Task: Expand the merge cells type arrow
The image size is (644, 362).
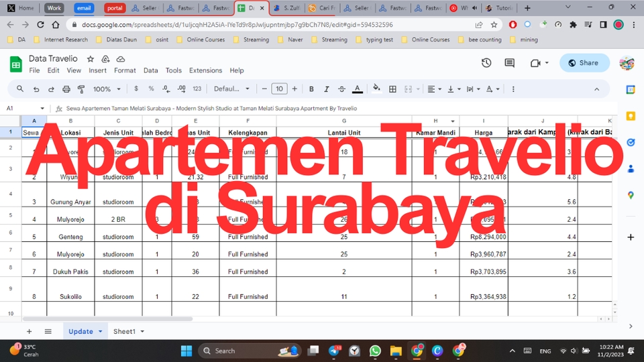Action: coord(418,89)
